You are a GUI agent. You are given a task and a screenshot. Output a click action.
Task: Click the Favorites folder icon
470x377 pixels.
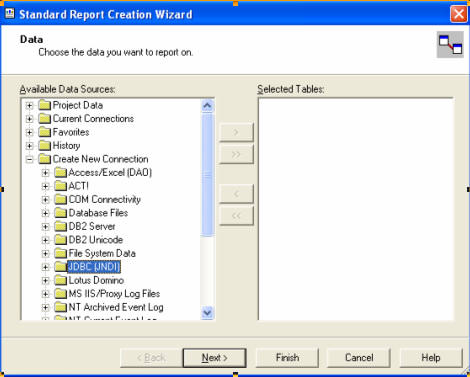[44, 132]
